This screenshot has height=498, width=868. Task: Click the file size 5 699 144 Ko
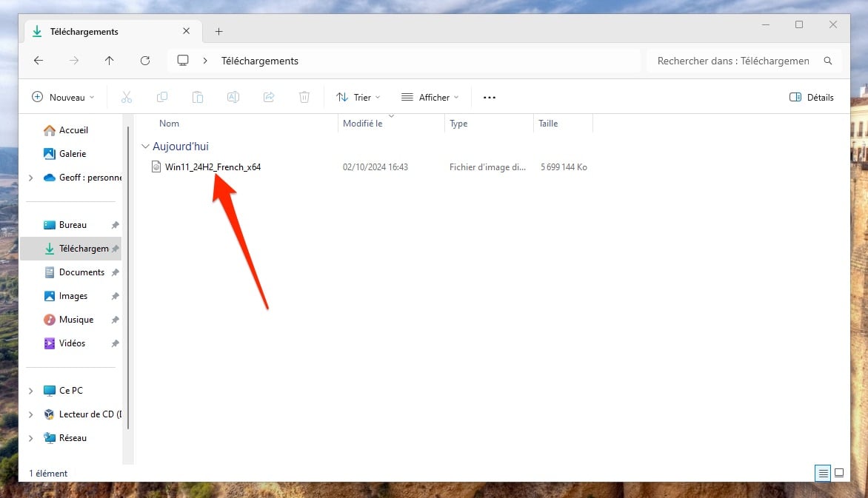pos(564,167)
